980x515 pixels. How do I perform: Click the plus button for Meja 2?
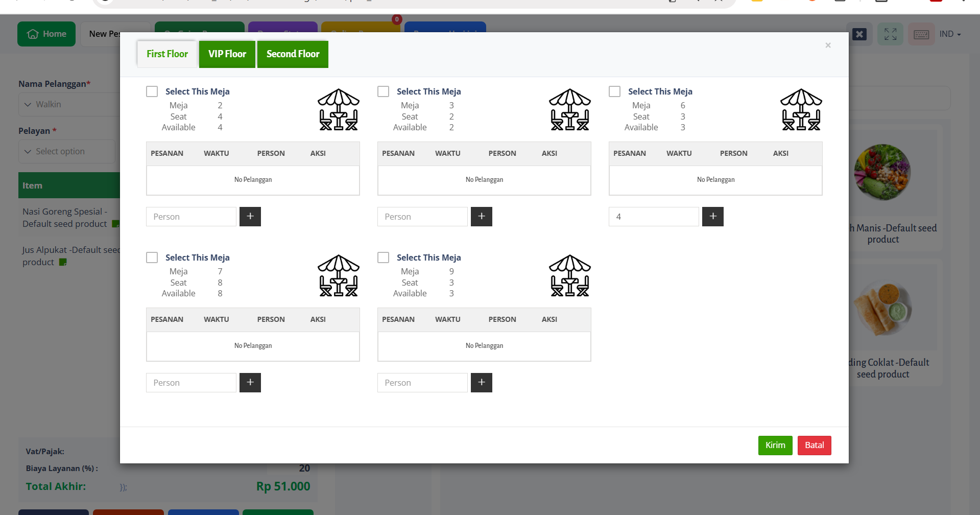[x=250, y=217]
